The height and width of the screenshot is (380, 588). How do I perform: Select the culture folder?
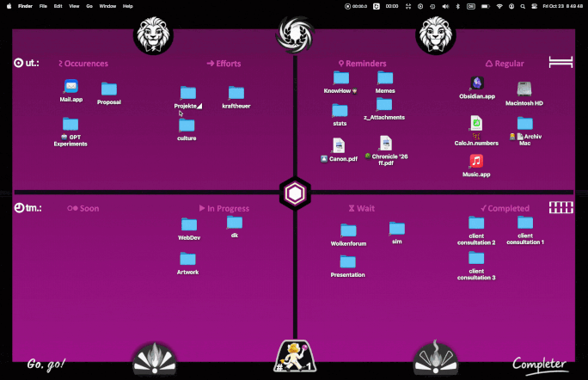(x=187, y=126)
